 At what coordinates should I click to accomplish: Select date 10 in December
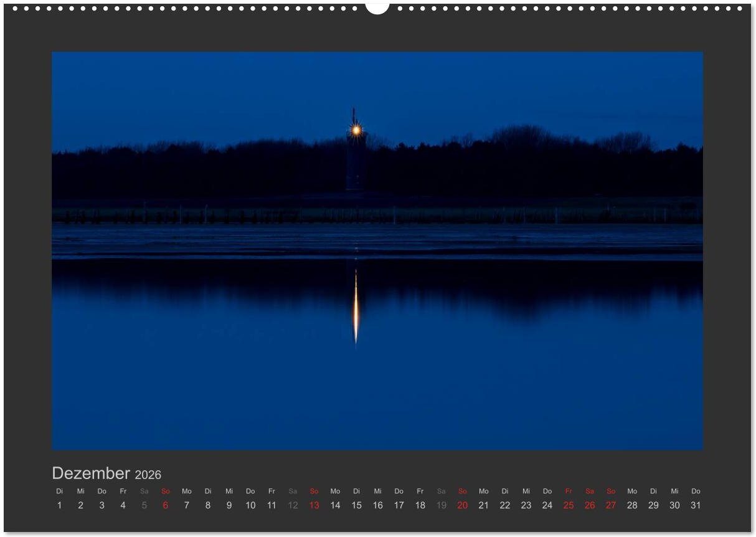click(x=250, y=505)
